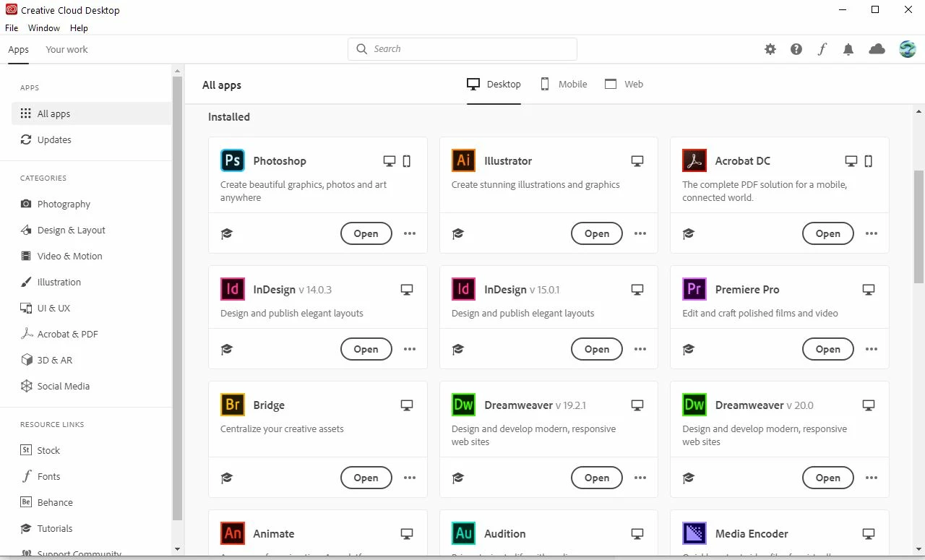Click the Dreamweaver v 20.0 icon

tap(694, 405)
